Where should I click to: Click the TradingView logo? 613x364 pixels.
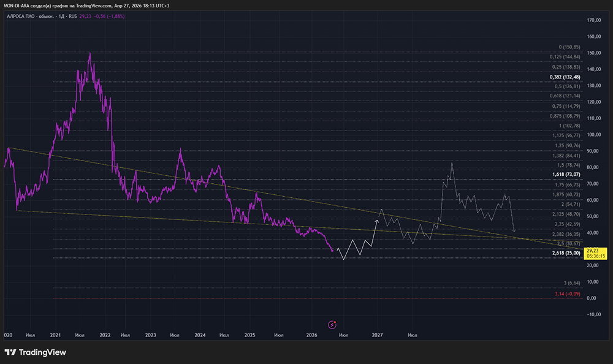35,352
